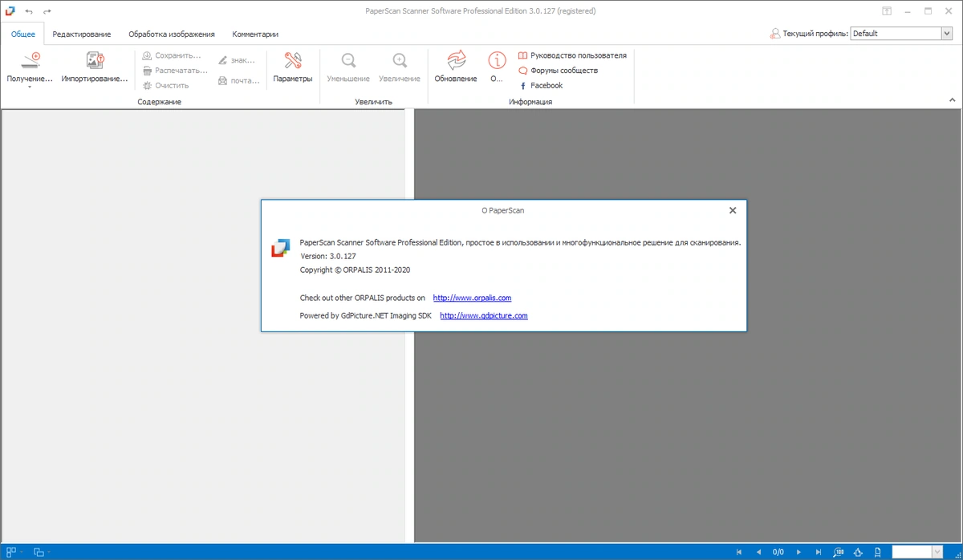Click the Распечатать print command

pyautogui.click(x=175, y=71)
